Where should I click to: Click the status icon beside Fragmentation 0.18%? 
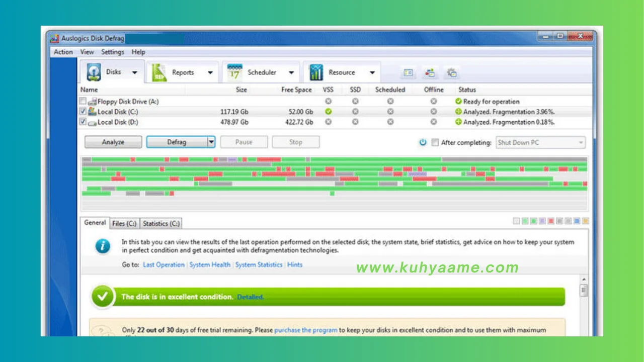click(x=458, y=122)
